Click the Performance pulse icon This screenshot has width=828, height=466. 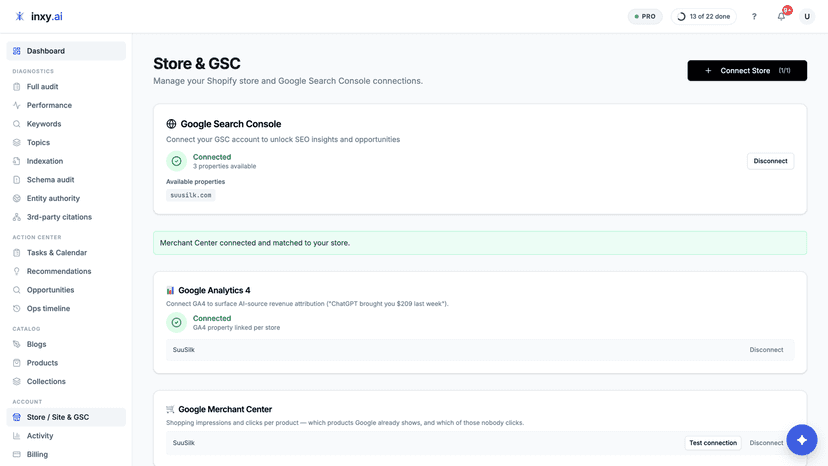17,105
